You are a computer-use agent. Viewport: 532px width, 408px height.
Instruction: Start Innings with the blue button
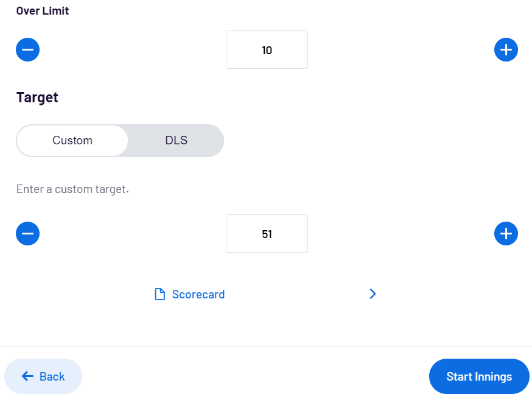479,376
